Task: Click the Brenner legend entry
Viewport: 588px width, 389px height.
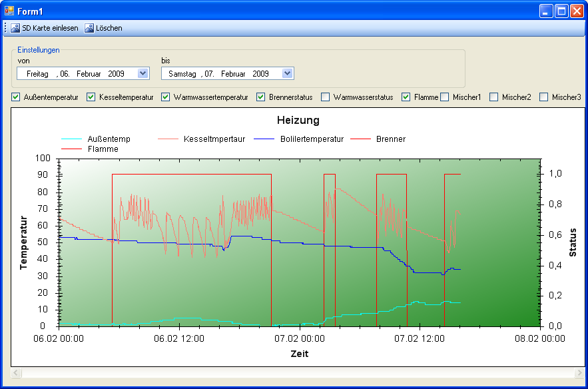Action: [x=378, y=139]
